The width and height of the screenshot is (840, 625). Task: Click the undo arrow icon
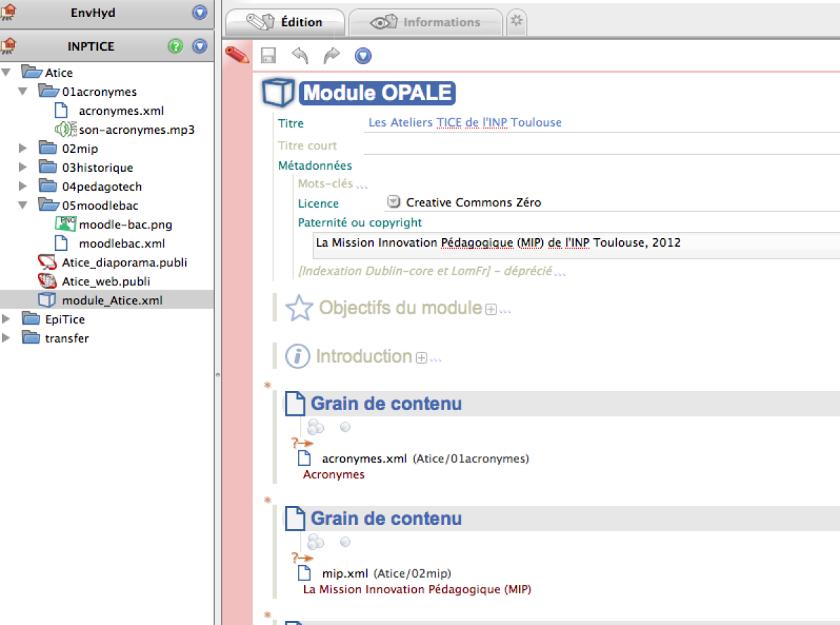300,56
